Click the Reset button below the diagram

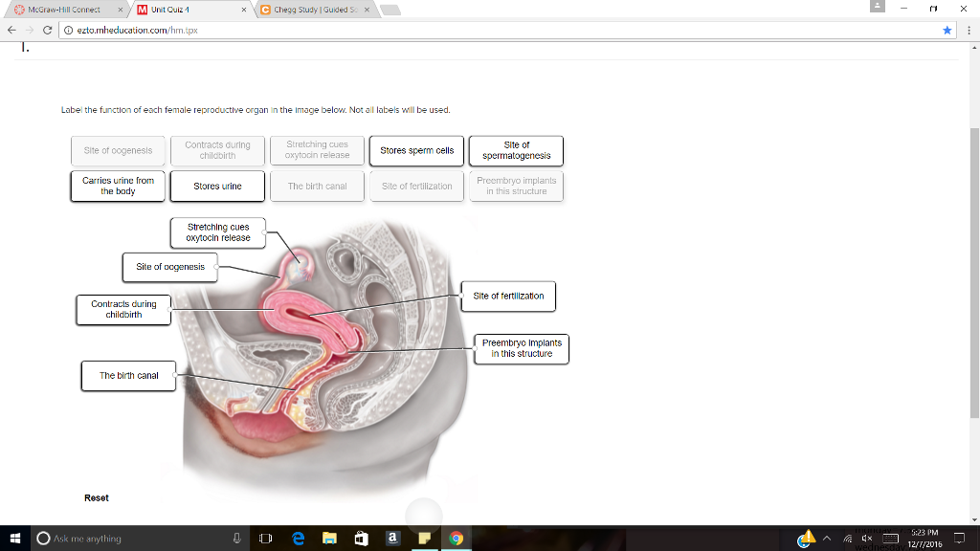97,497
